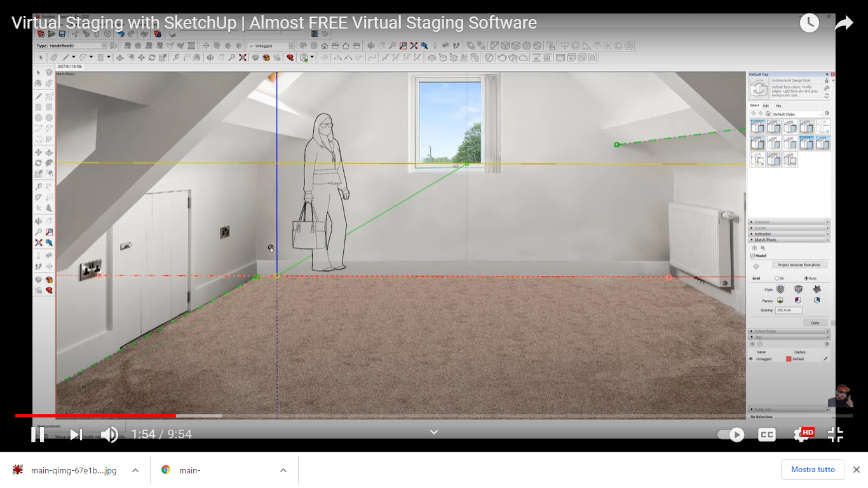The width and height of the screenshot is (868, 488).
Task: Hide the Untagged tag with eye icon
Action: point(751,359)
